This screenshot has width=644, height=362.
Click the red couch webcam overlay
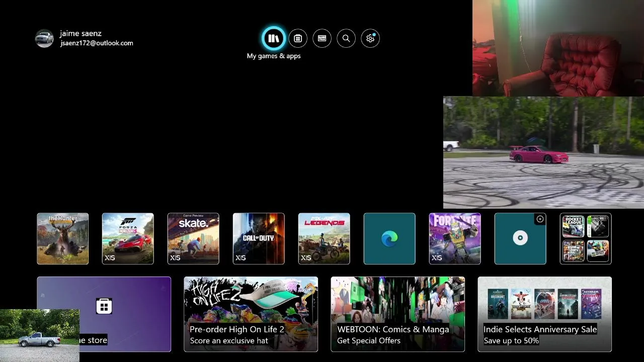click(558, 48)
